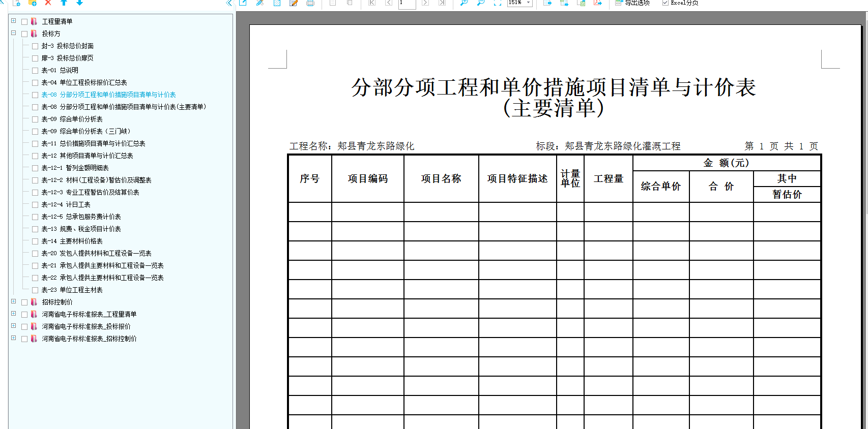Click the design report pencil icon
Viewport: 868px width, 429px height.
click(260, 3)
